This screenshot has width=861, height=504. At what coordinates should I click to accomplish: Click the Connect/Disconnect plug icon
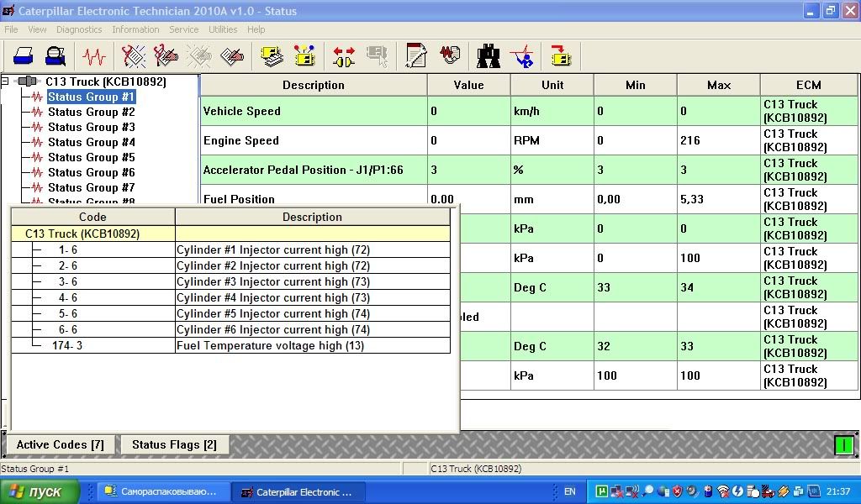tap(344, 56)
